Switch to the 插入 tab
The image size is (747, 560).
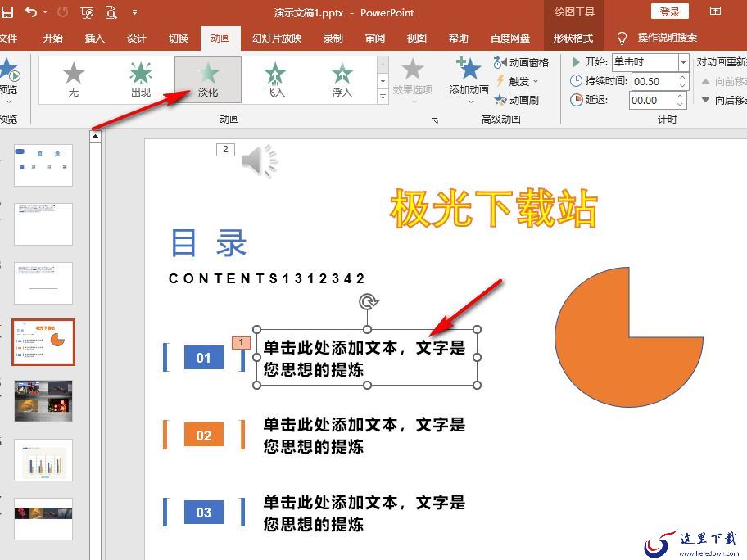(94, 38)
